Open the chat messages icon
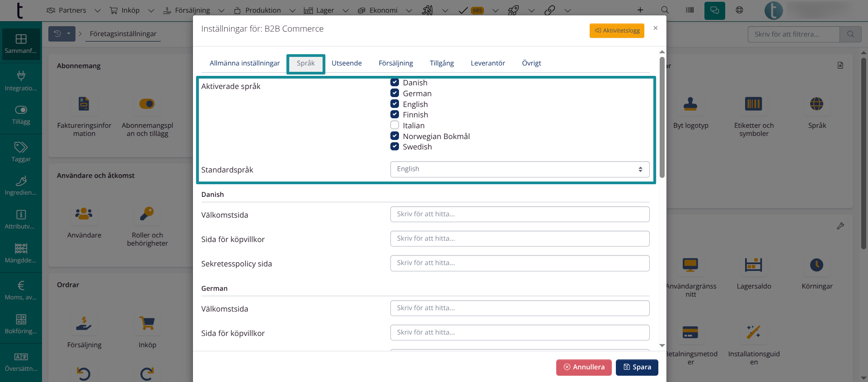This screenshot has height=382, width=868. (x=714, y=10)
